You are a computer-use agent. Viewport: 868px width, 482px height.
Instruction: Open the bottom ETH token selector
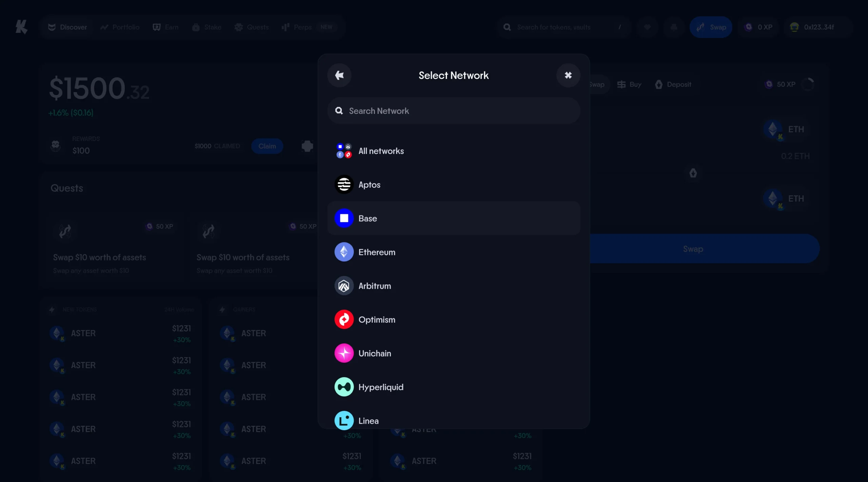click(784, 199)
